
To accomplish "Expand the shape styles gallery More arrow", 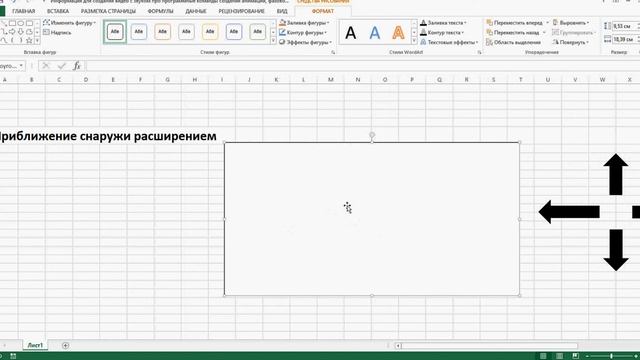I will [x=273, y=41].
